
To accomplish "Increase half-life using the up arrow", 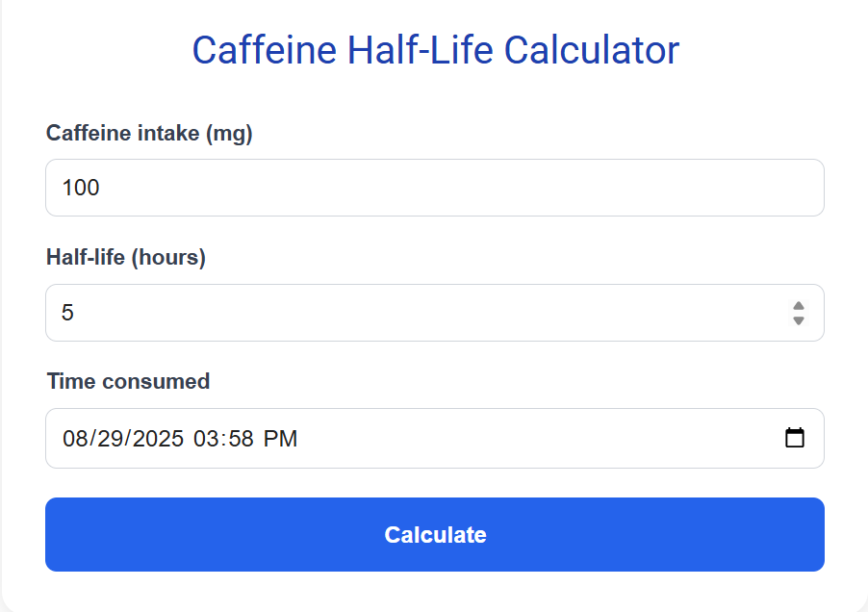I will (x=799, y=306).
